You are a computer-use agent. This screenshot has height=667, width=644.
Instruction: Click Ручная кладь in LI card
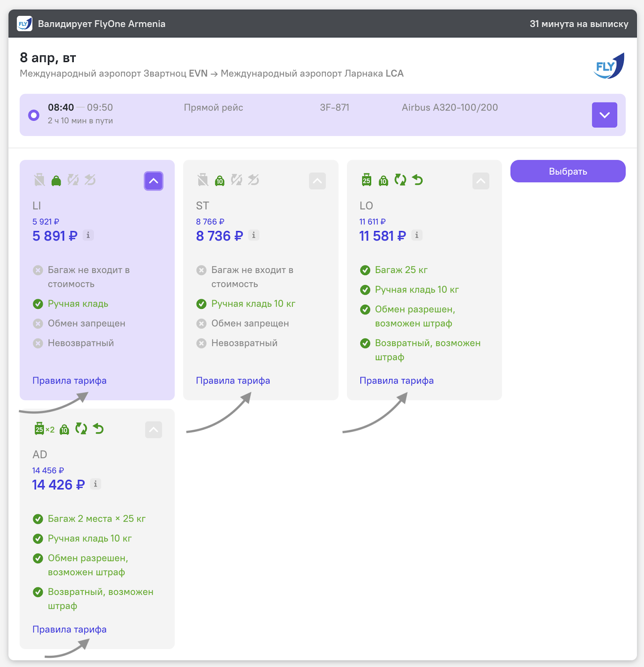[78, 304]
